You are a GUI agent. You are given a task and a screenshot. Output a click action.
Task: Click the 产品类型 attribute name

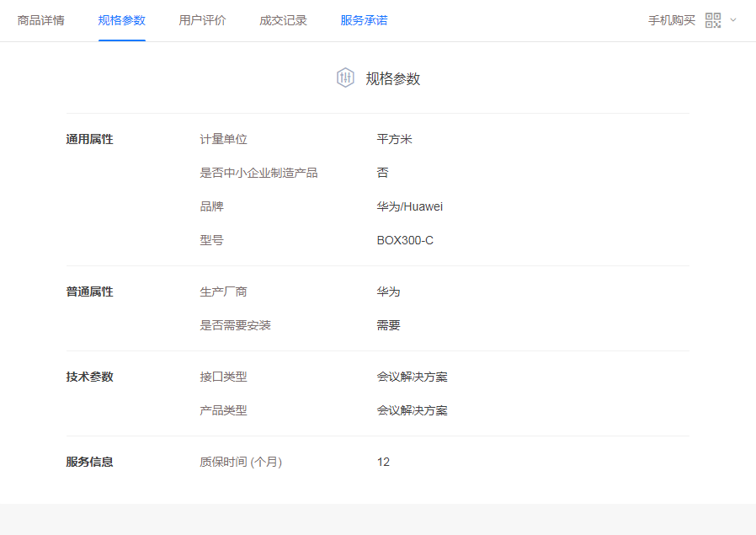point(224,410)
